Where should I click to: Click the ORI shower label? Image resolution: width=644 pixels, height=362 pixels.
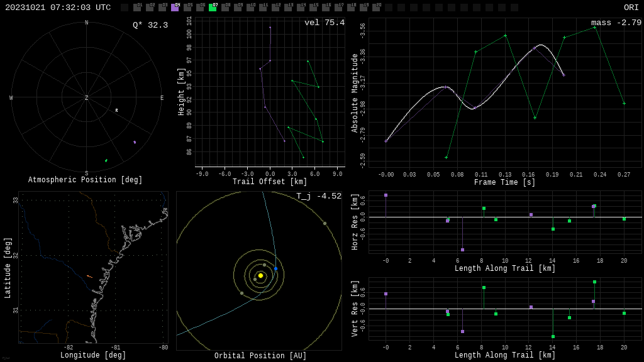[x=631, y=8]
